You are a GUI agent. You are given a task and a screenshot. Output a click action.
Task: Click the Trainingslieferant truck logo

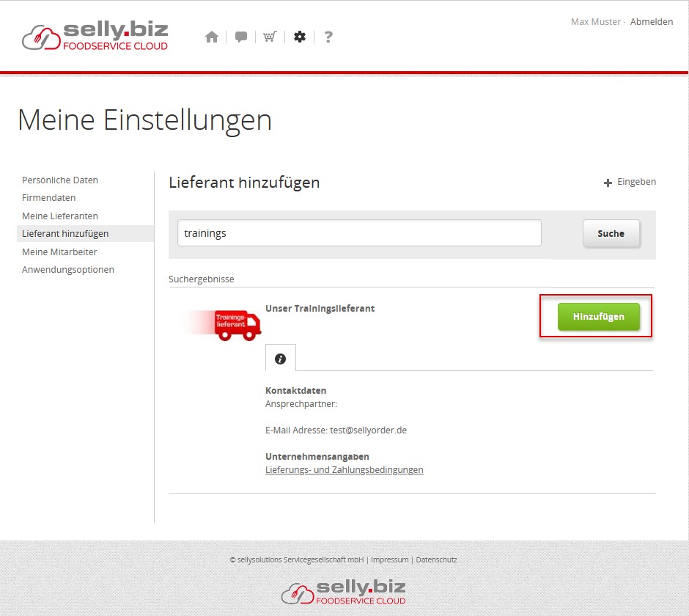click(224, 326)
